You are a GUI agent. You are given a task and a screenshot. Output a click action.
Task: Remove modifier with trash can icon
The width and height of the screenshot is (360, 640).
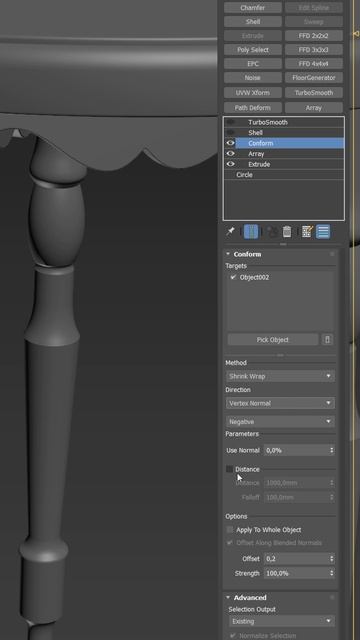coord(287,232)
